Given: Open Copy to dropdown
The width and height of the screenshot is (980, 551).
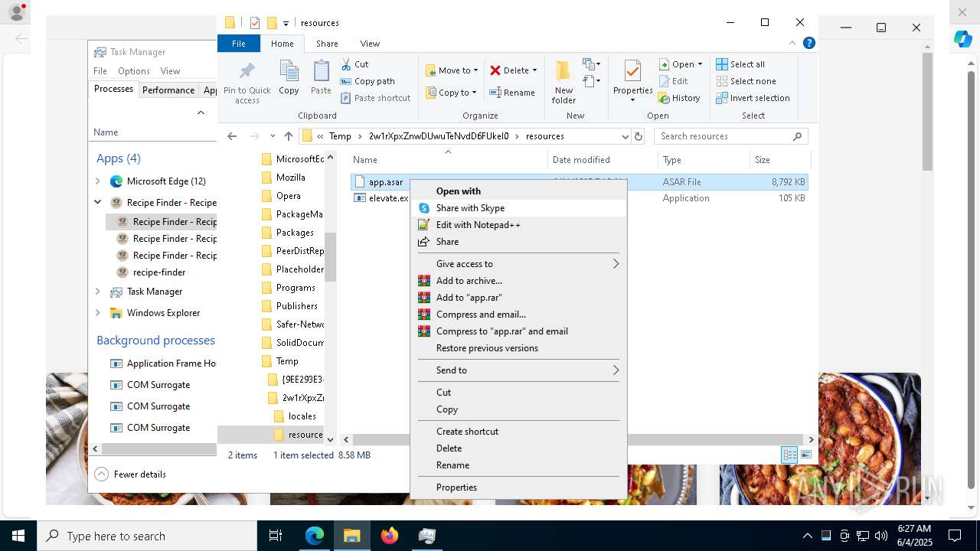Looking at the screenshot, I should point(452,93).
